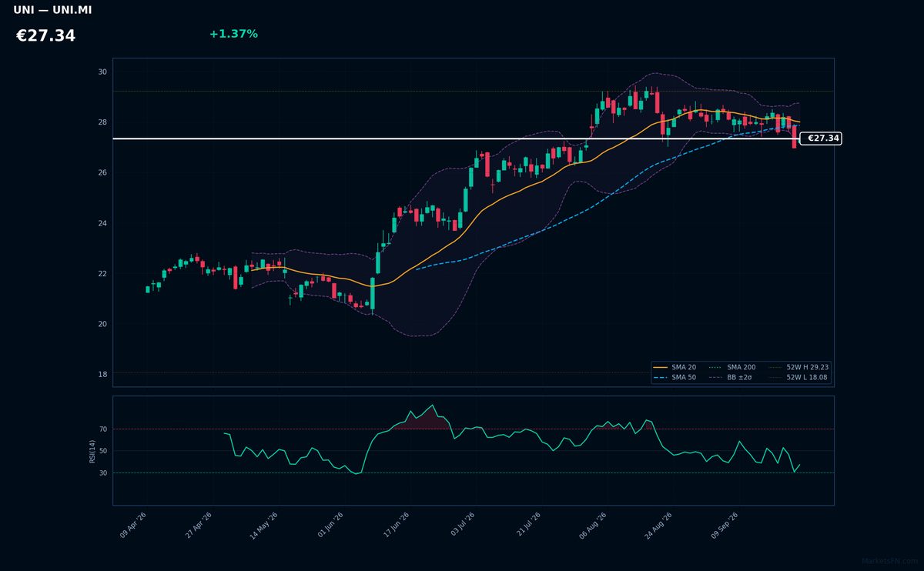Screen dimensions: 924x571
Task: Click the 01 Jun '26 date label
Action: (x=330, y=526)
